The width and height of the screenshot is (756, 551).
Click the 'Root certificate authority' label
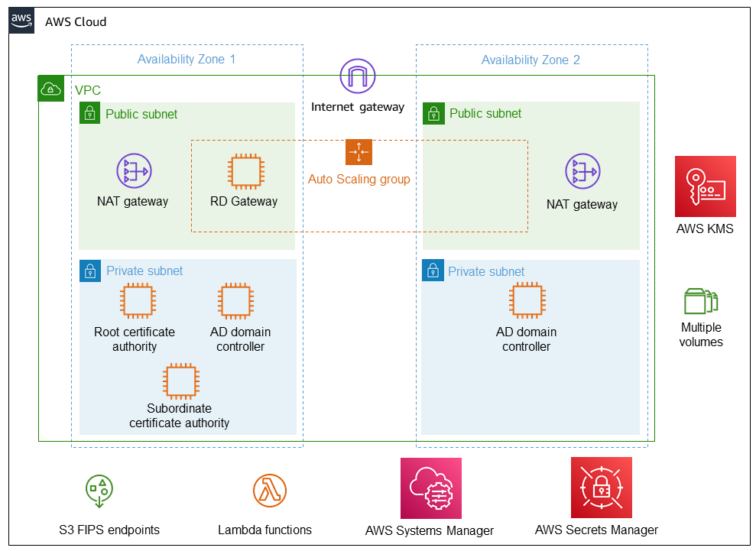[x=135, y=339]
